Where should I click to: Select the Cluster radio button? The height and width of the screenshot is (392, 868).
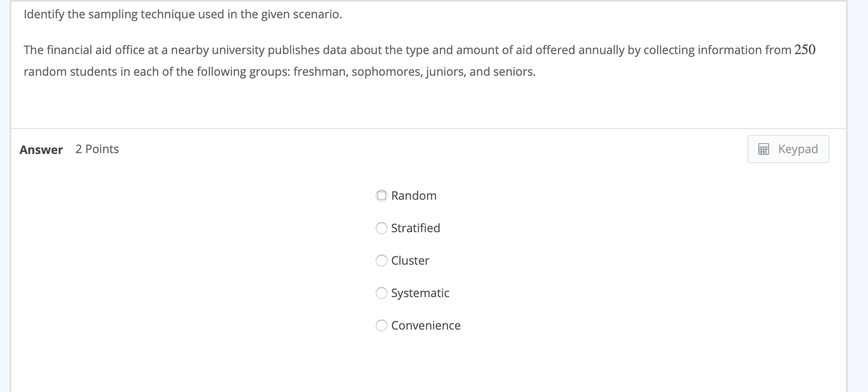point(381,261)
